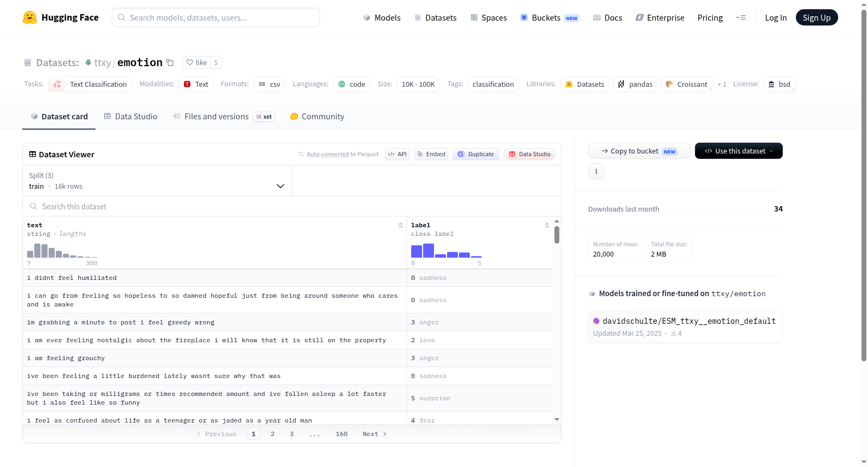Click the pandas library icon
The height and width of the screenshot is (467, 868).
(x=621, y=84)
